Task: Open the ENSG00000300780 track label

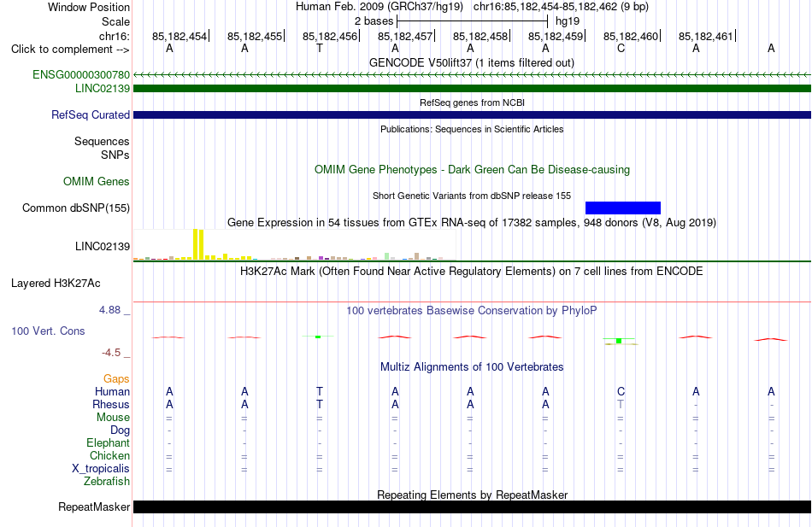Action: pos(81,74)
